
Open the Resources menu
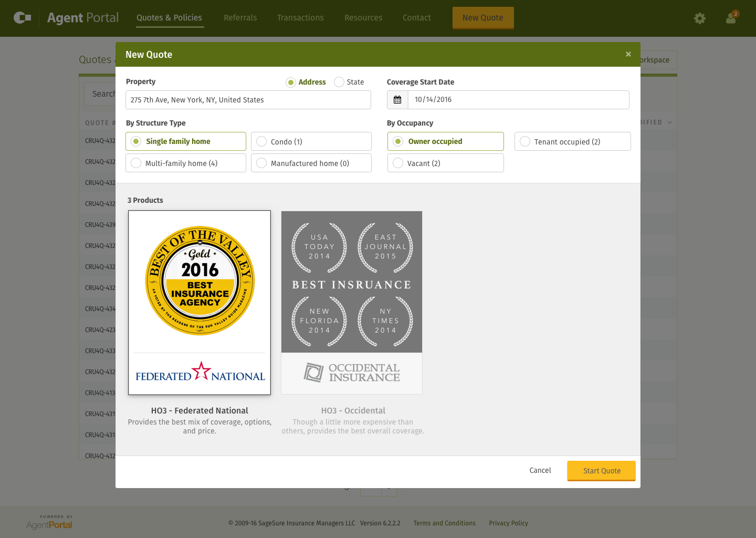363,18
